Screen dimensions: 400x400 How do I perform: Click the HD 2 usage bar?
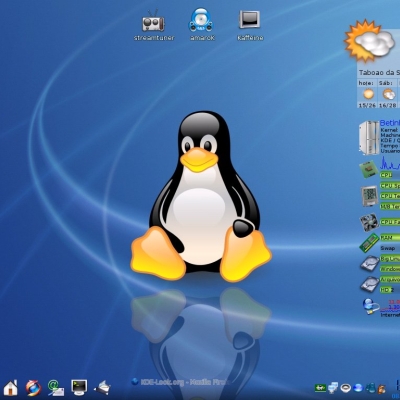pos(390,290)
